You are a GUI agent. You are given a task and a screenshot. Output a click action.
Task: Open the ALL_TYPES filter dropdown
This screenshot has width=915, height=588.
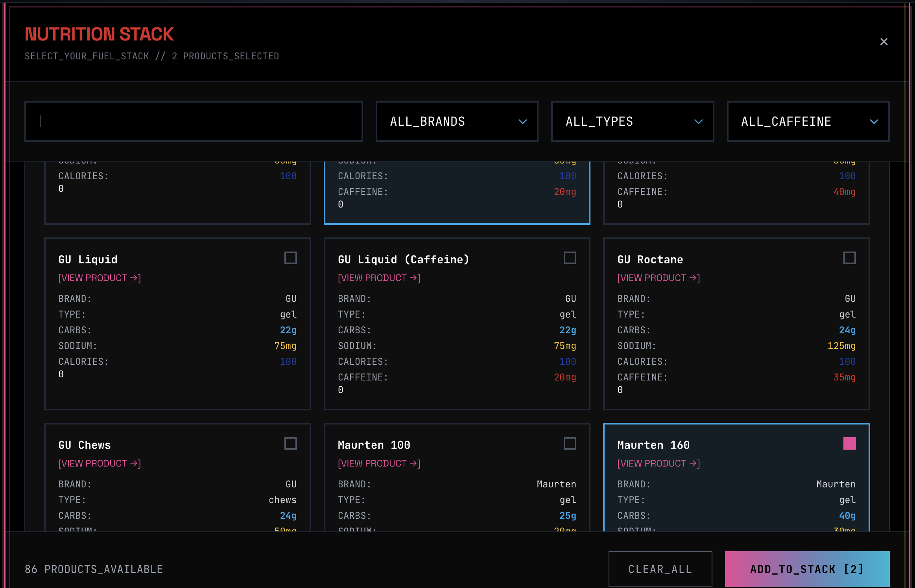633,121
